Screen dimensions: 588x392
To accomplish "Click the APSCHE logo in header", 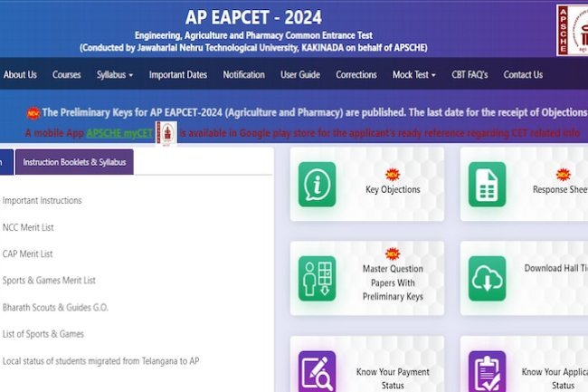I will point(573,30).
